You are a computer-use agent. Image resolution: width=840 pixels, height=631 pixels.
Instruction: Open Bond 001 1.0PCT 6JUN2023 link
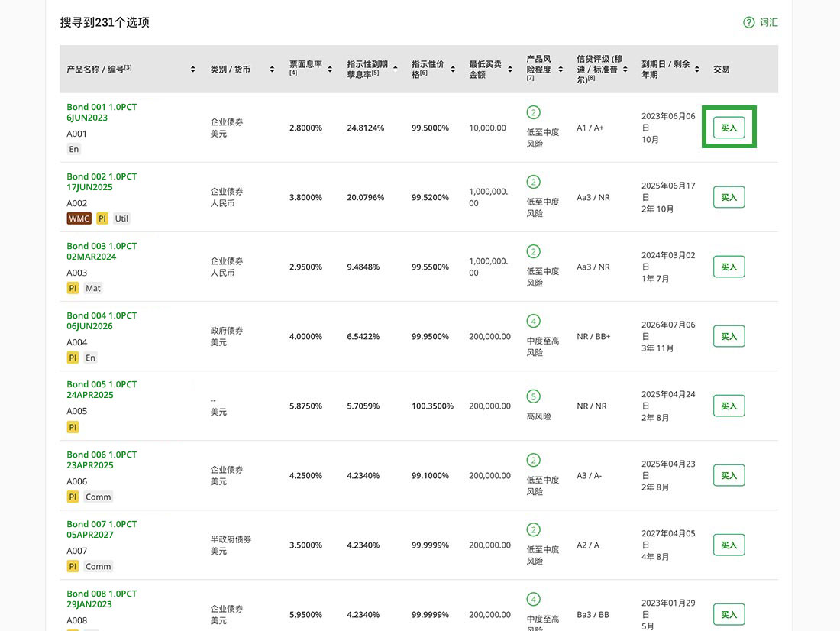[102, 112]
